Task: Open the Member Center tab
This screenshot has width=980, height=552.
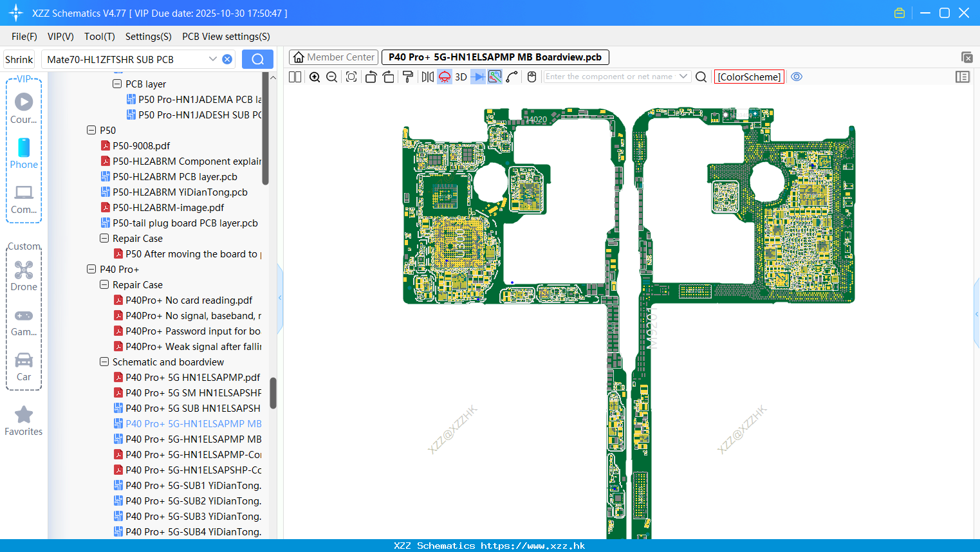Action: 334,57
